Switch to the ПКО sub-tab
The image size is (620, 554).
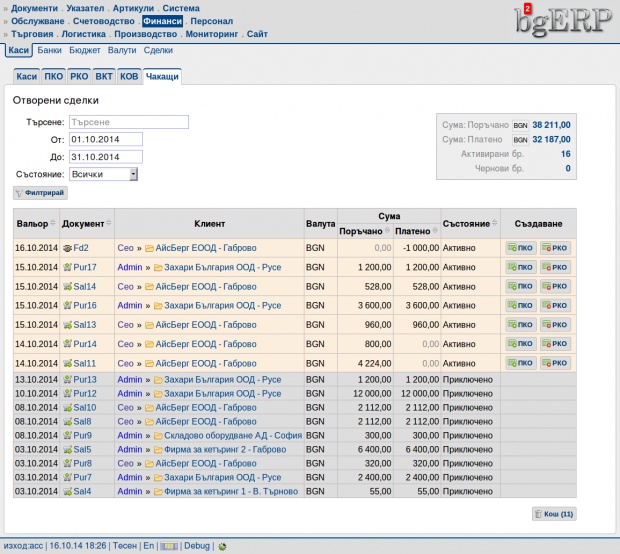(x=53, y=76)
